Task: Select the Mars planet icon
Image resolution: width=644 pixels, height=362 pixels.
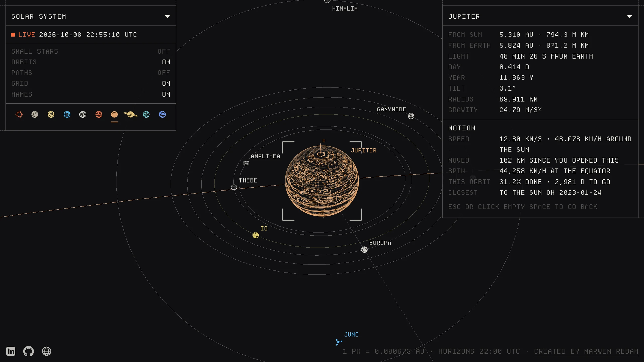Action: [x=99, y=115]
